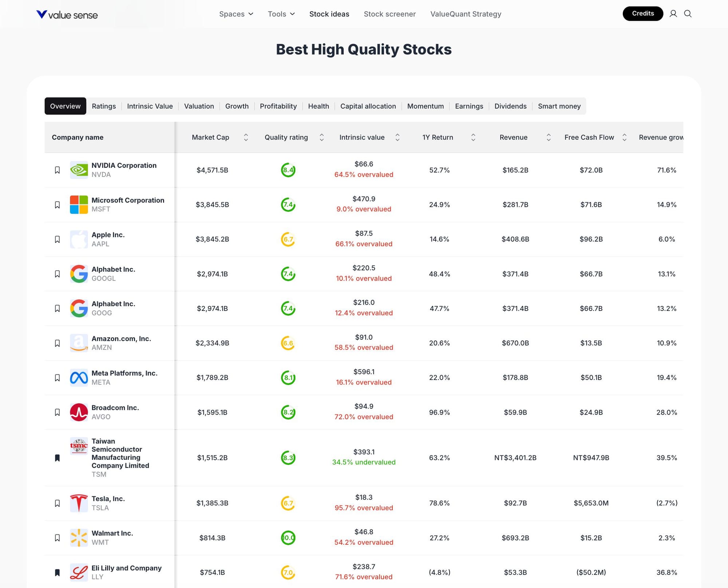Sort by Market Cap column arrows
Image resolution: width=728 pixels, height=588 pixels.
pos(246,137)
